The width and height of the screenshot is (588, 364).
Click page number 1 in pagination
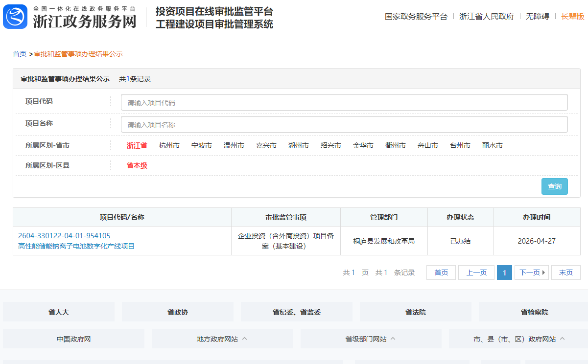click(x=504, y=273)
